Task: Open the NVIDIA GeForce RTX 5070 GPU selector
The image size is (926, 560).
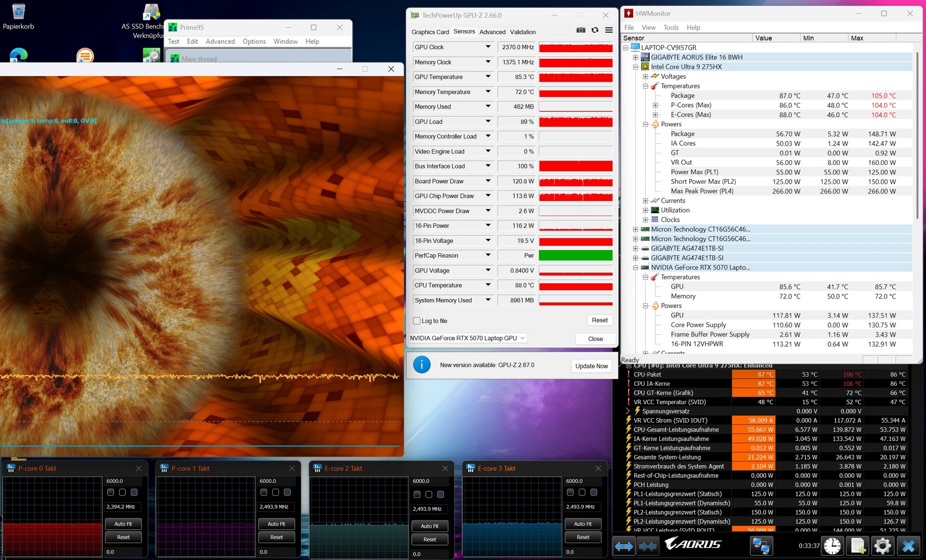Action: click(467, 338)
